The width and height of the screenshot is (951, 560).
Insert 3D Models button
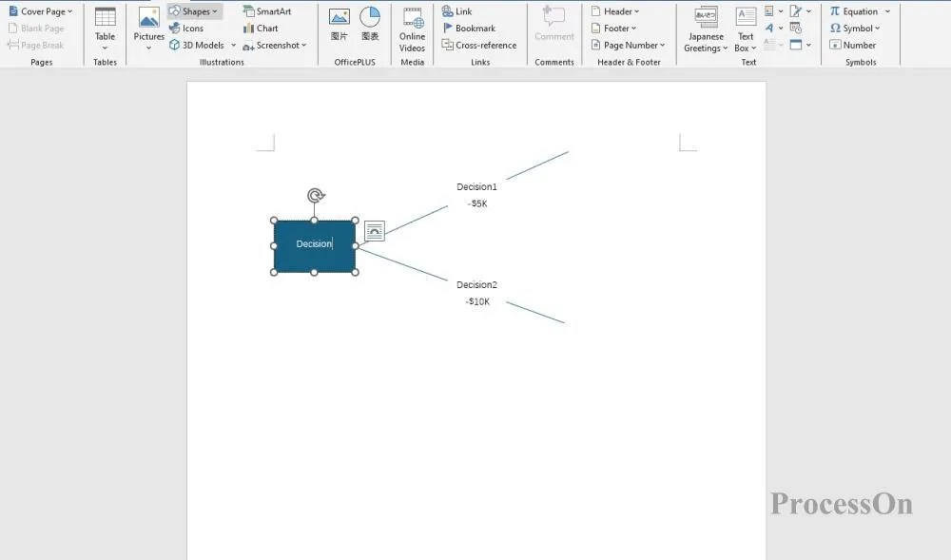197,45
